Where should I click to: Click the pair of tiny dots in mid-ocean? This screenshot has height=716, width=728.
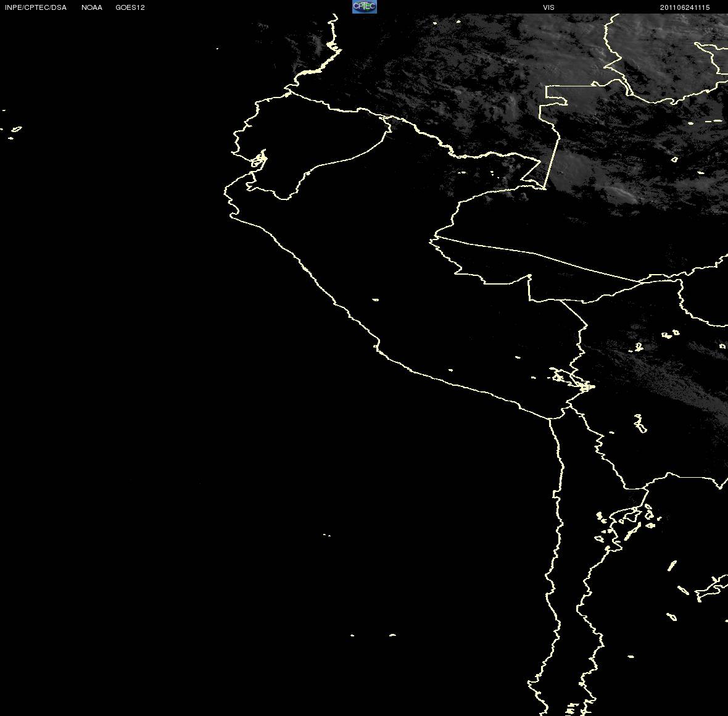(327, 535)
